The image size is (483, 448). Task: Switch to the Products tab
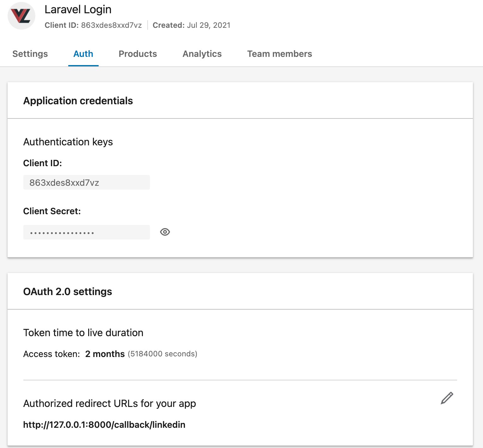point(138,54)
